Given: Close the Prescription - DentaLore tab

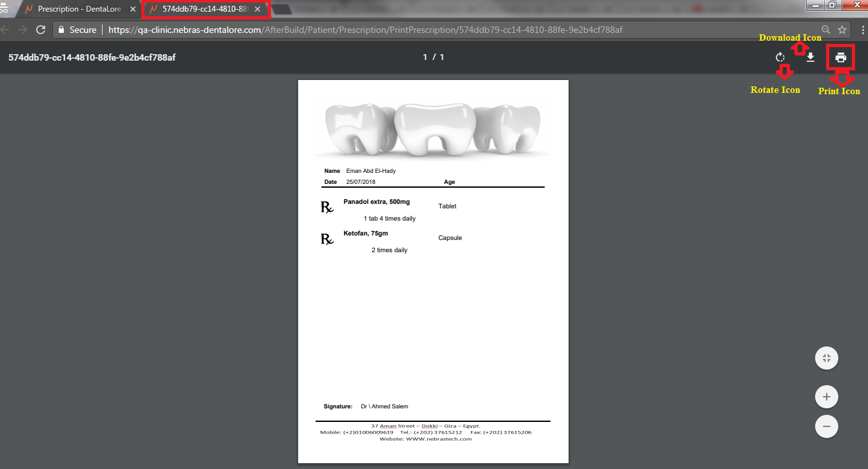Looking at the screenshot, I should pos(132,9).
